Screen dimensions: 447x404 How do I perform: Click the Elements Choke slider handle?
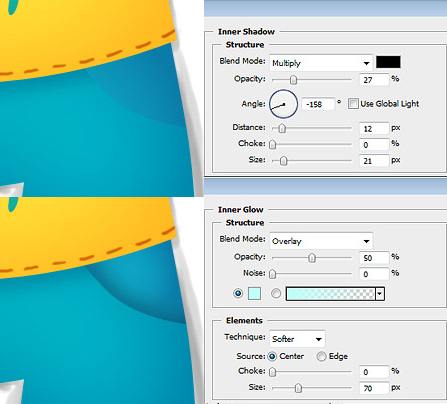point(273,371)
